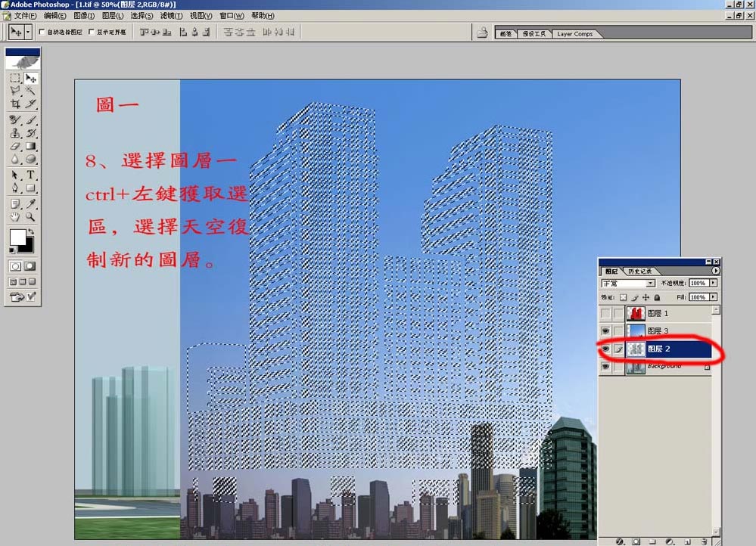
Task: Show hidden layer 图层 1
Action: (605, 313)
